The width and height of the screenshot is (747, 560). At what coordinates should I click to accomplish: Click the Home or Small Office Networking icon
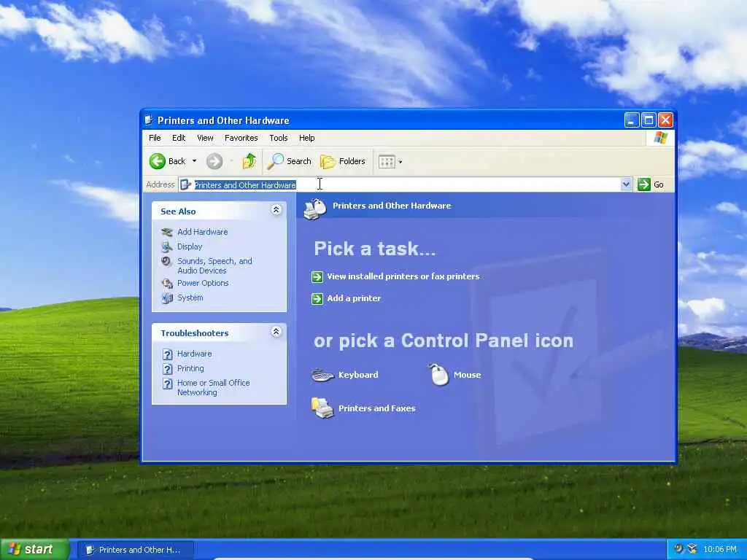pyautogui.click(x=167, y=384)
